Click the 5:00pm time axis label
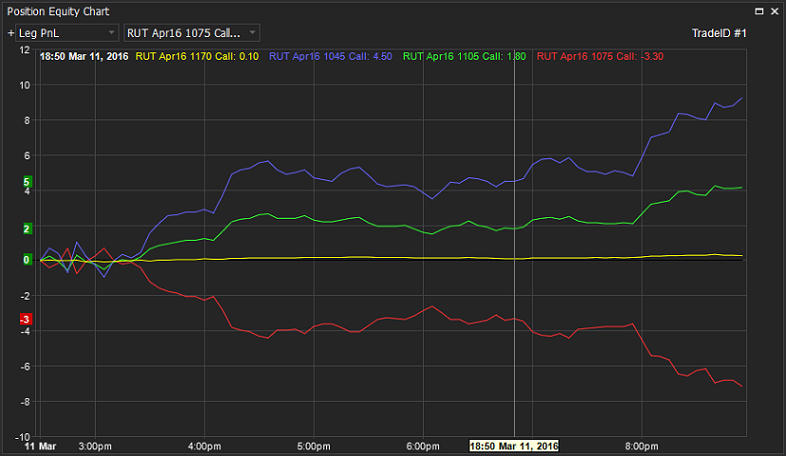 (313, 446)
